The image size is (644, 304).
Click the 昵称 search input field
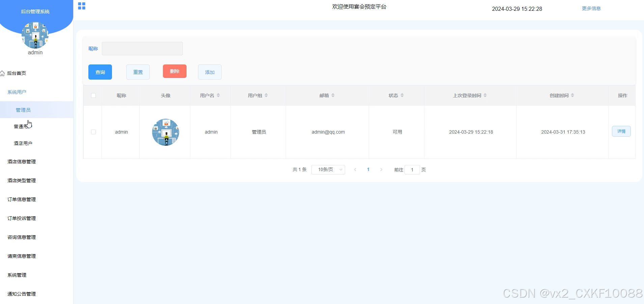tap(142, 49)
